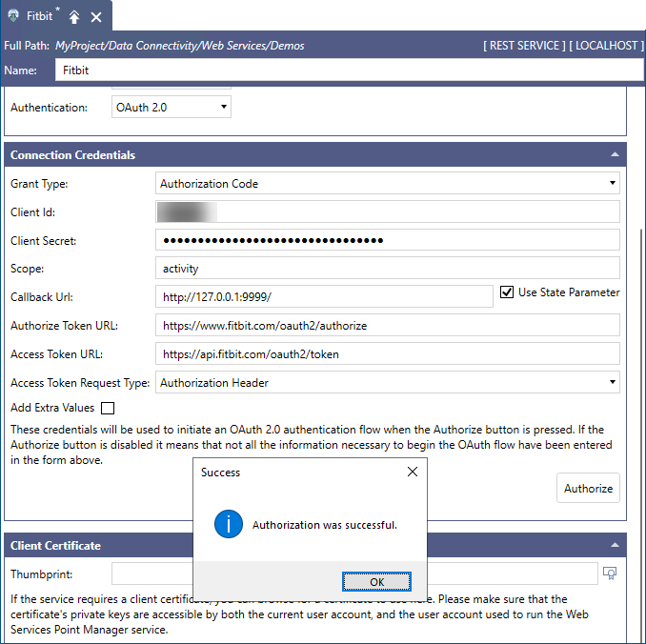The image size is (646, 644).
Task: Click the Authorize button
Action: [x=588, y=488]
